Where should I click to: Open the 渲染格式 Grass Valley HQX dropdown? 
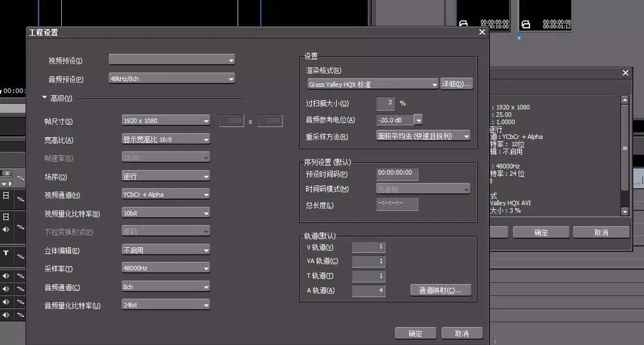(373, 84)
